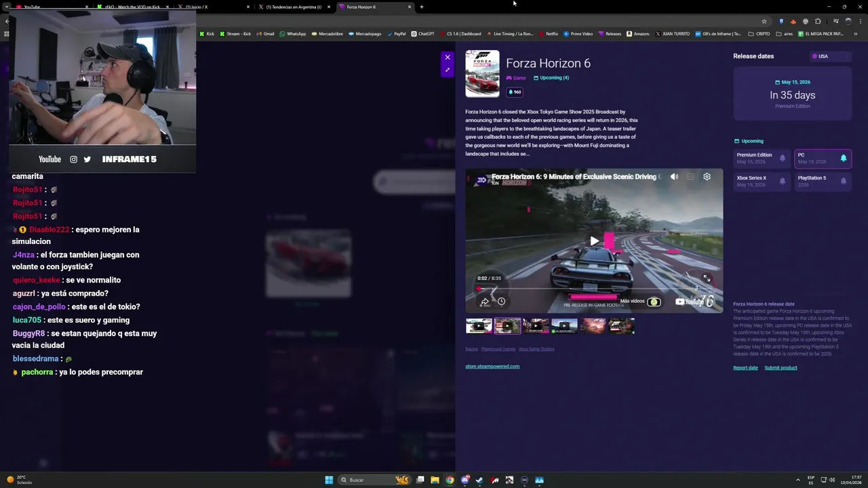This screenshot has width=868, height=488.
Task: Open the Netflix bookmark
Action: [548, 34]
